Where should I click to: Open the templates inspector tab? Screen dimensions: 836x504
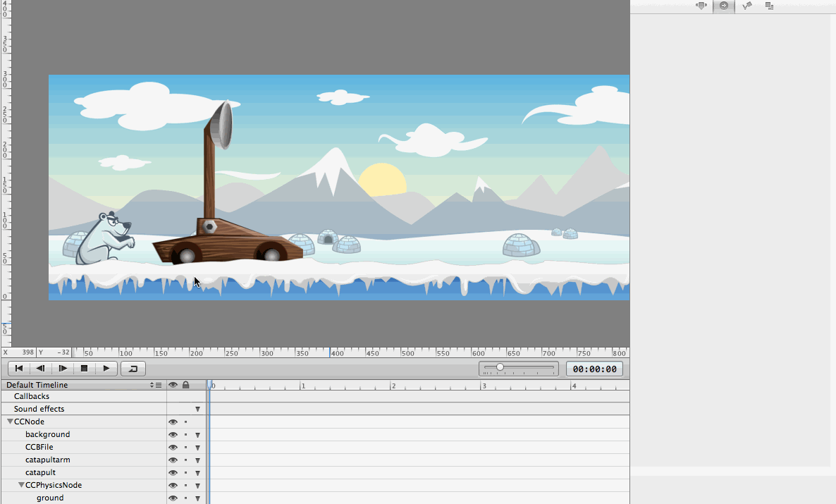770,6
